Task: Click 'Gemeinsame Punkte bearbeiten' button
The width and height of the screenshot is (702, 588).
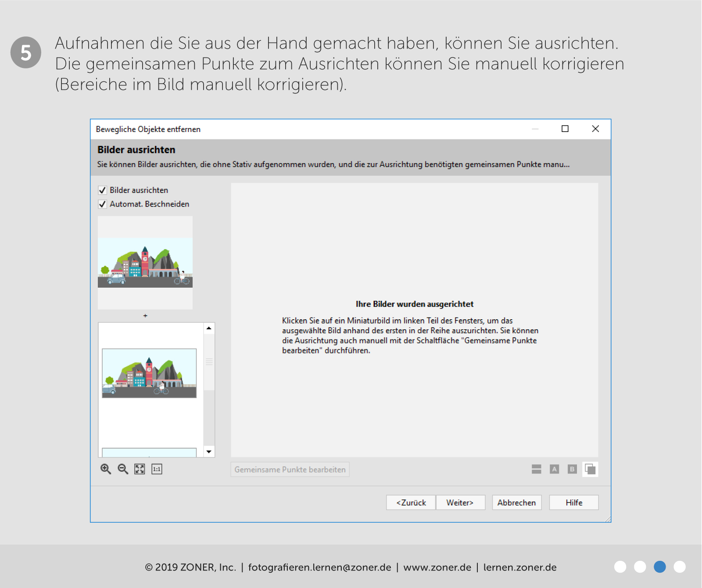Action: pos(290,470)
